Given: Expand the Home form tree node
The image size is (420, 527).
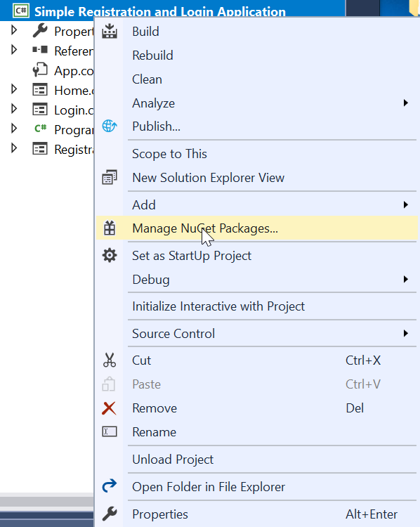Looking at the screenshot, I should (x=14, y=89).
